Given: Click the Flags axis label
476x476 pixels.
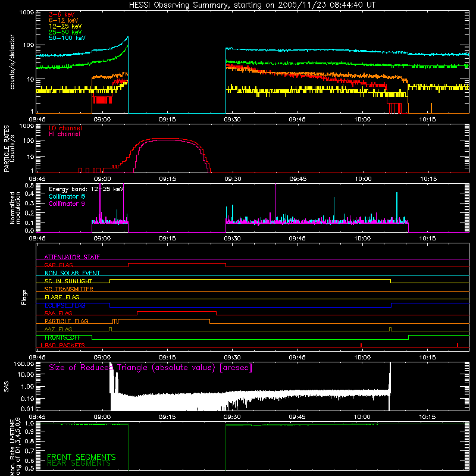Looking at the screenshot, I should 24,297.
